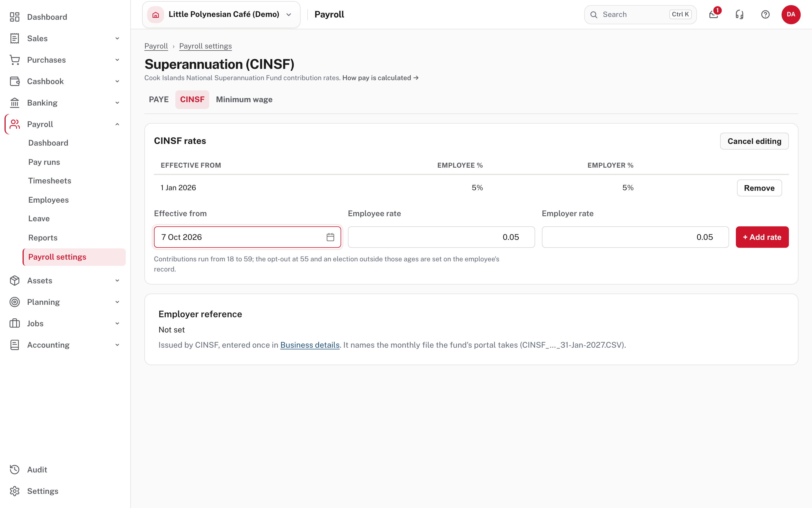Open the calendar date picker icon
This screenshot has height=508, width=812.
click(x=330, y=237)
